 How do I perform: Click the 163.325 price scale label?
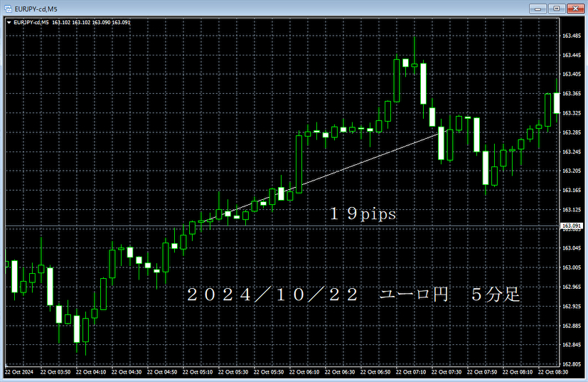(572, 113)
